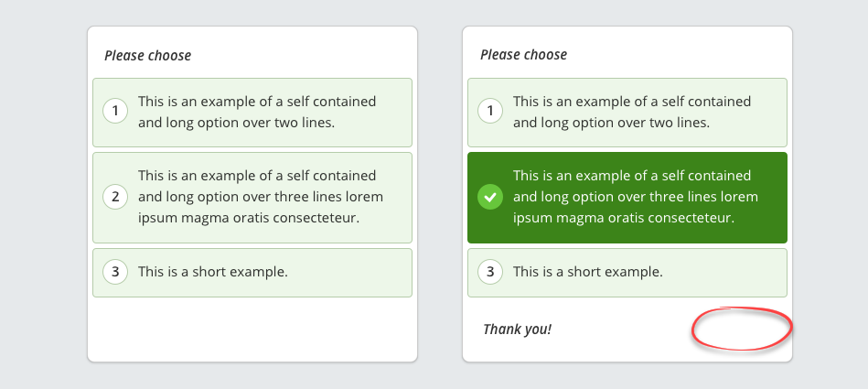Click the number 1 badge in right panel

[490, 112]
